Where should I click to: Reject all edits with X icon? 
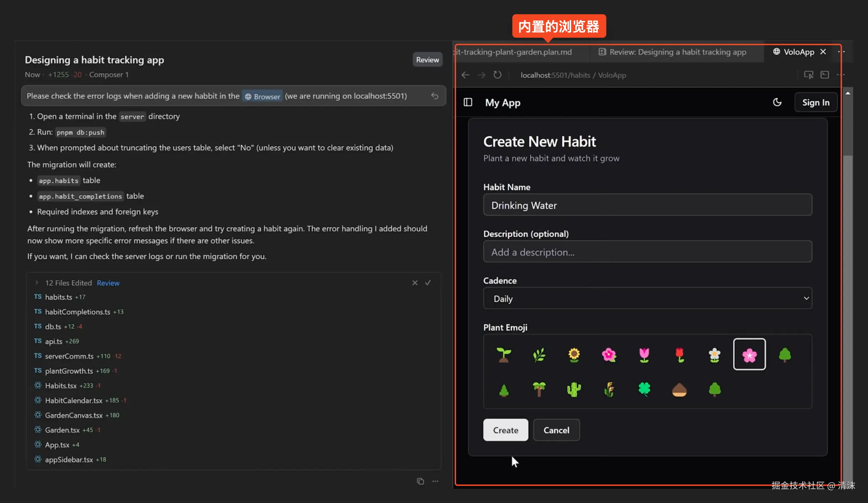tap(415, 283)
